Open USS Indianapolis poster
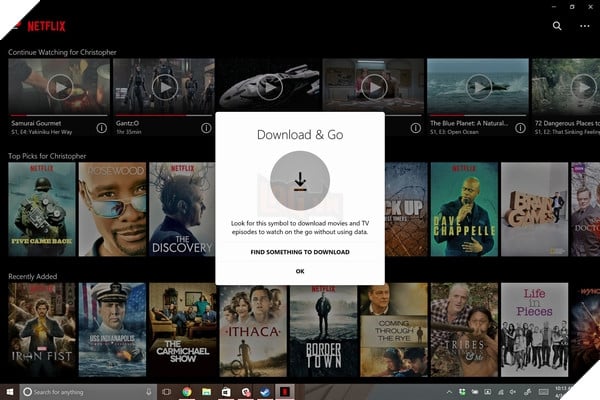600x400 pixels. 112,330
